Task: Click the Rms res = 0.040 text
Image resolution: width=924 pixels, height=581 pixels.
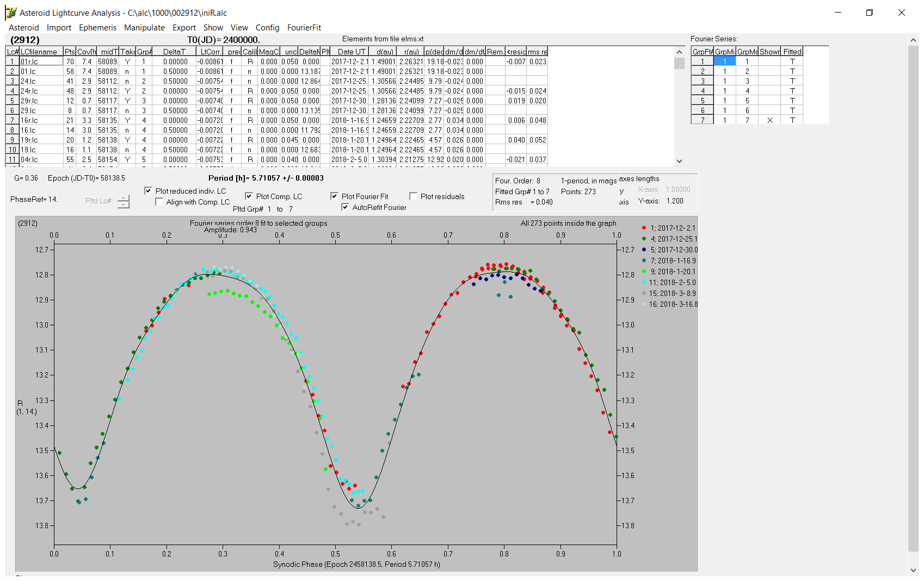Action: pyautogui.click(x=523, y=202)
